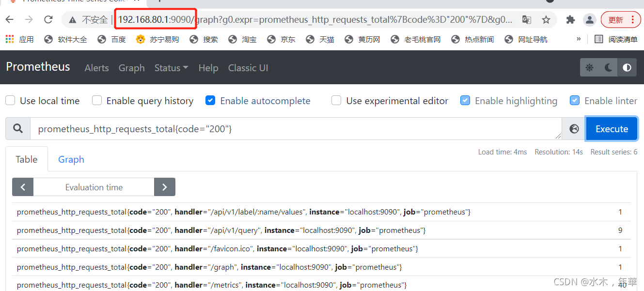Click the Evaluation time input
This screenshot has width=644, height=291.
pyautogui.click(x=94, y=187)
